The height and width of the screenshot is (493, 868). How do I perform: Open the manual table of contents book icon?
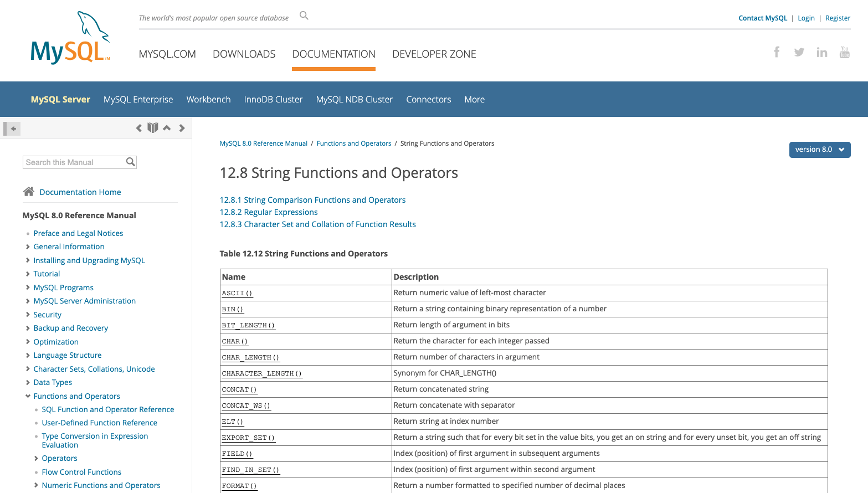pyautogui.click(x=153, y=128)
